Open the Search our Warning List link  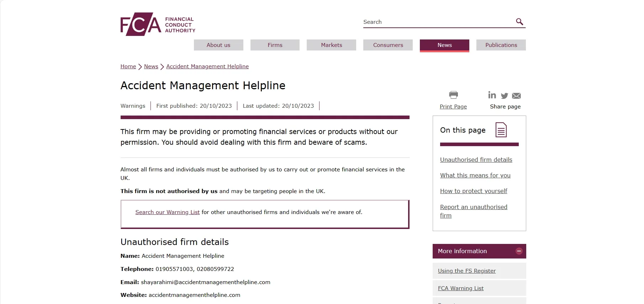click(167, 212)
